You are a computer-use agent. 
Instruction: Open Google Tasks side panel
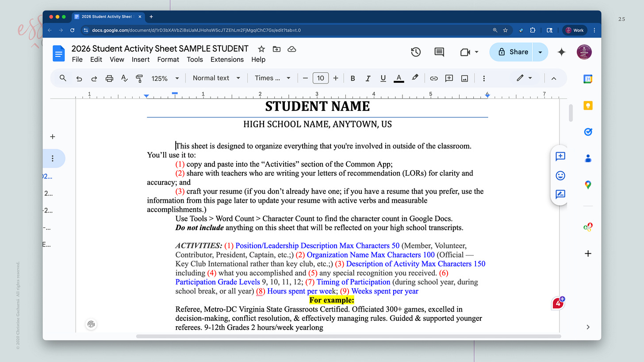588,132
